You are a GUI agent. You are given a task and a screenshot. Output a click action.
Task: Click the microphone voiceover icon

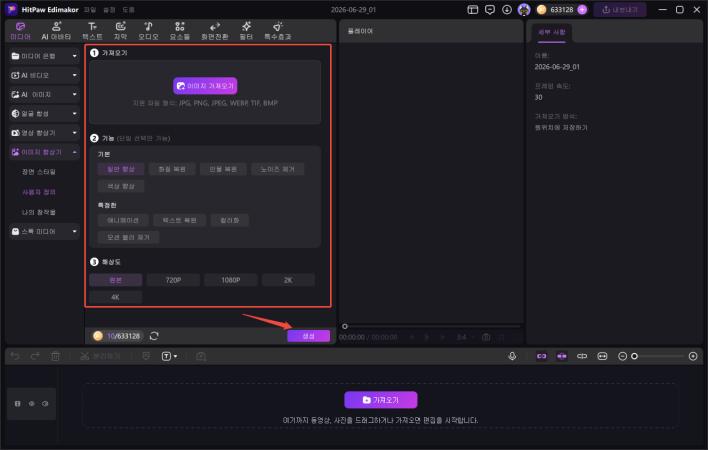[512, 356]
